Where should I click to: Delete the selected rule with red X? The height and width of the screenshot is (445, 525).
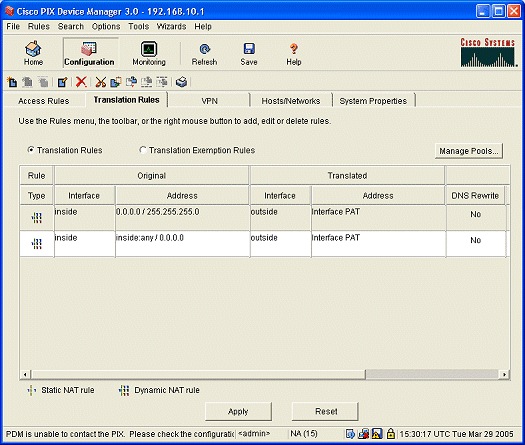coord(81,82)
